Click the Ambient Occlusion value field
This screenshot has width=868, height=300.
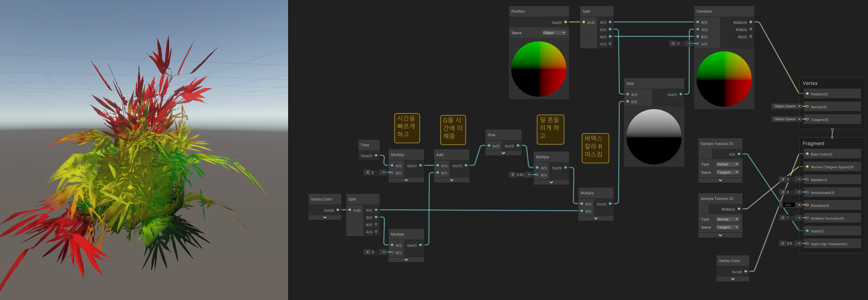(790, 218)
